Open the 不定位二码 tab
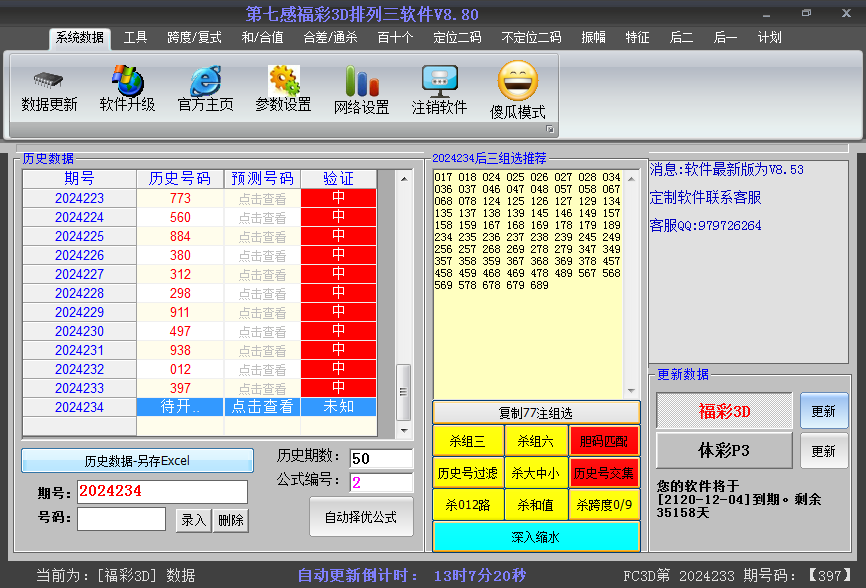Viewport: 866px width, 588px height. coord(531,38)
